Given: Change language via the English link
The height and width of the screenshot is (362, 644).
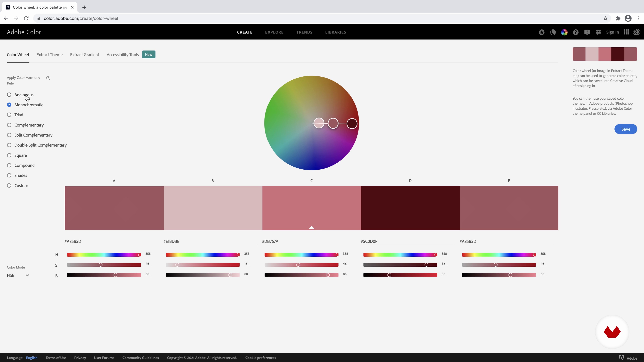Looking at the screenshot, I should (32, 358).
